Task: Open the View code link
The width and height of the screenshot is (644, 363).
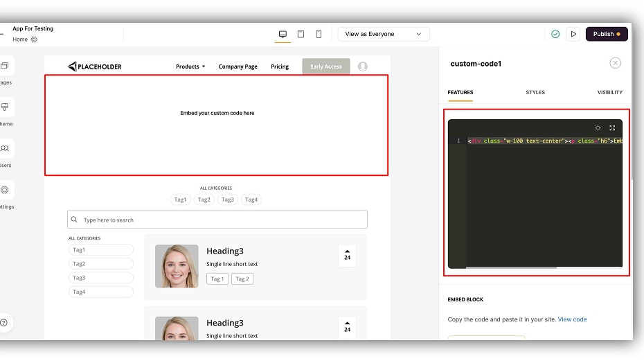Action: 572,319
